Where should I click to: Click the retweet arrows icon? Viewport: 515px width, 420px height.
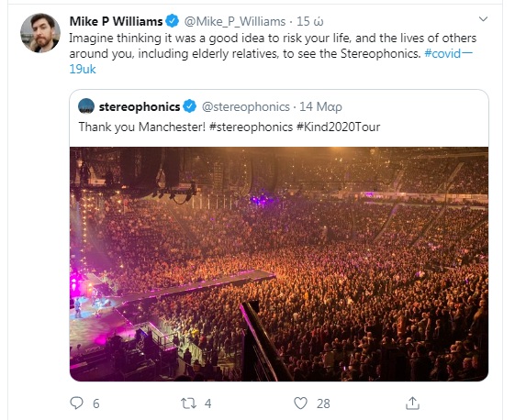[188, 403]
